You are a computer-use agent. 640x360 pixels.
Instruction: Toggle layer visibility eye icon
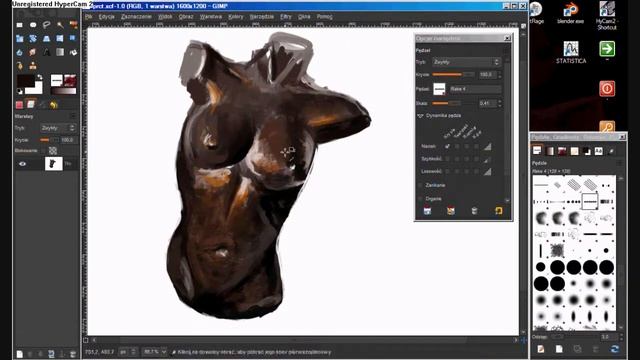22,164
